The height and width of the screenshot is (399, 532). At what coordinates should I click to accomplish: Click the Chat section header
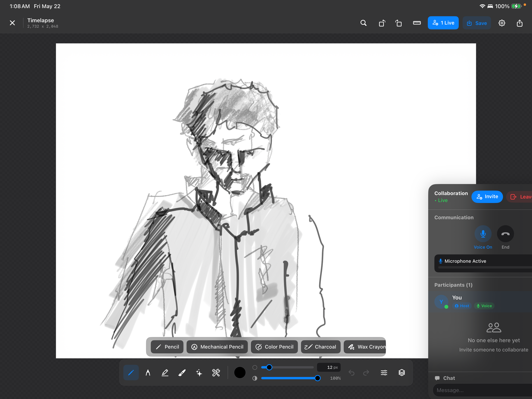coord(445,378)
